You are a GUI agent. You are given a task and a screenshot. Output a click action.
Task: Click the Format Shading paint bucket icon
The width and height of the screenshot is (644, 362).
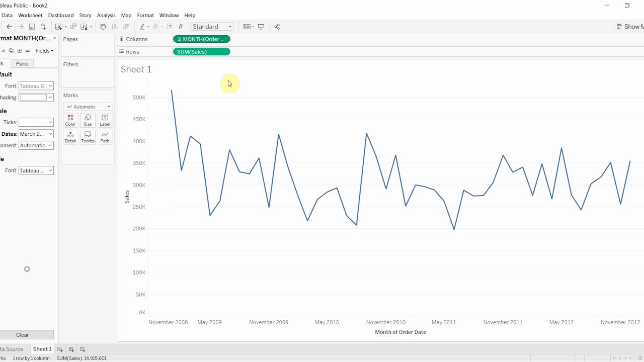(11, 51)
